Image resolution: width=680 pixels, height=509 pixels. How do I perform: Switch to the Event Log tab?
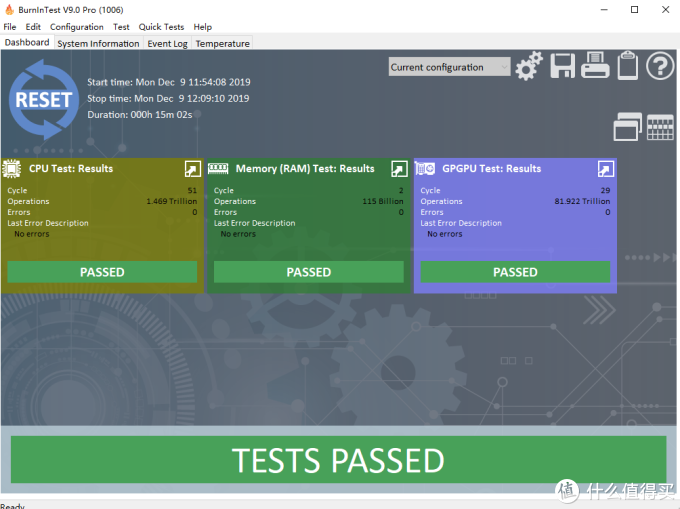click(x=167, y=43)
